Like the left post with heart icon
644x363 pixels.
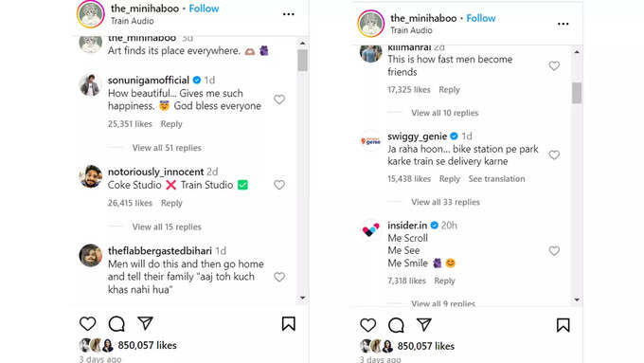pyautogui.click(x=87, y=323)
